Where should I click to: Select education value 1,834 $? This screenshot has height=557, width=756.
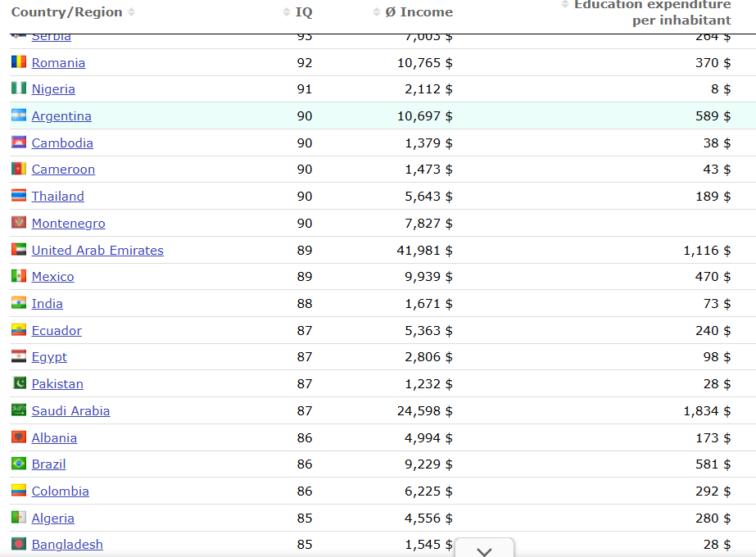tap(707, 411)
